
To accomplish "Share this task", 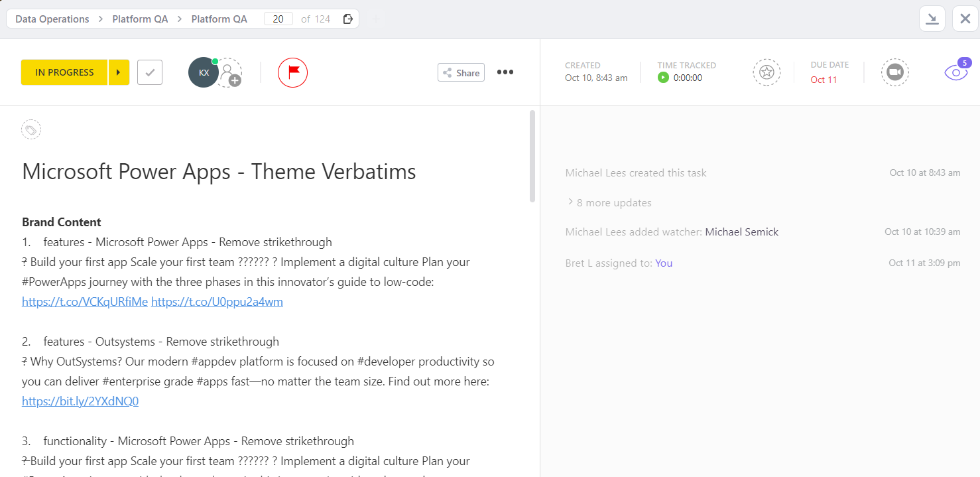I will (x=461, y=72).
